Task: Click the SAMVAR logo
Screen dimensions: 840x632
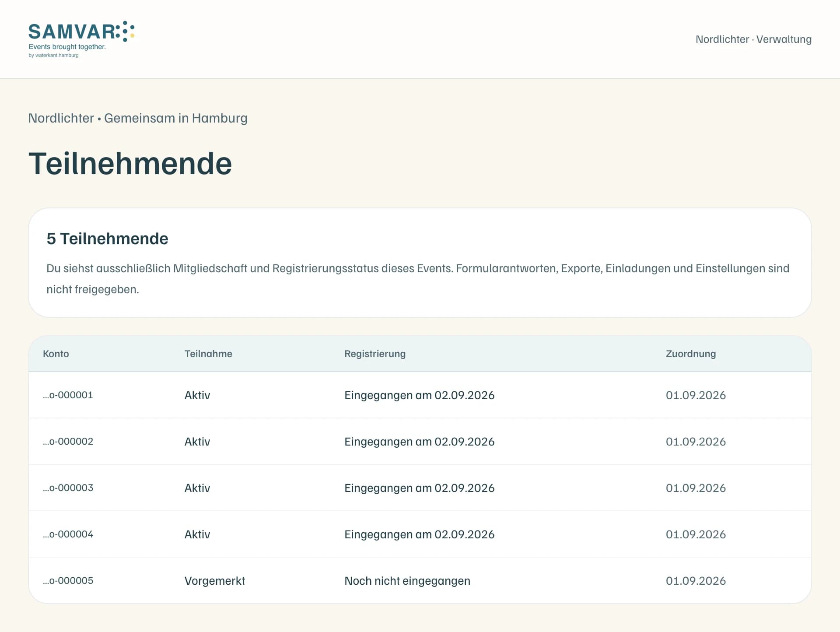Action: 81,39
